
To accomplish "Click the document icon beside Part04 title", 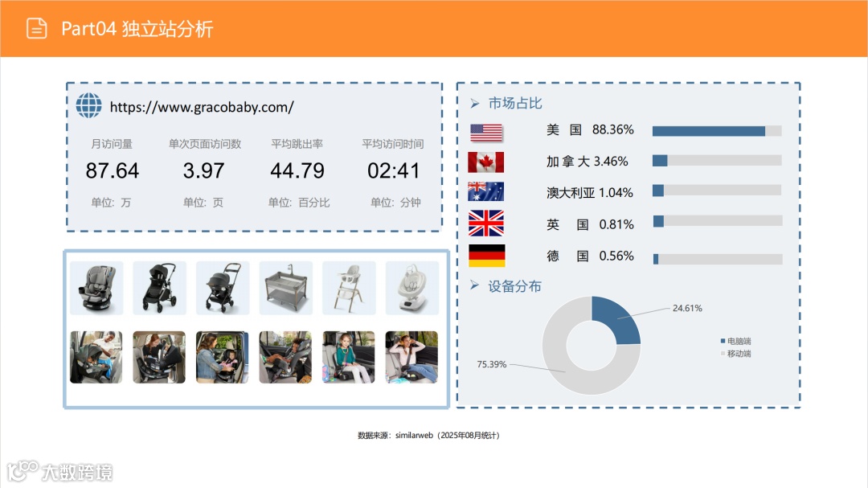I will point(36,28).
